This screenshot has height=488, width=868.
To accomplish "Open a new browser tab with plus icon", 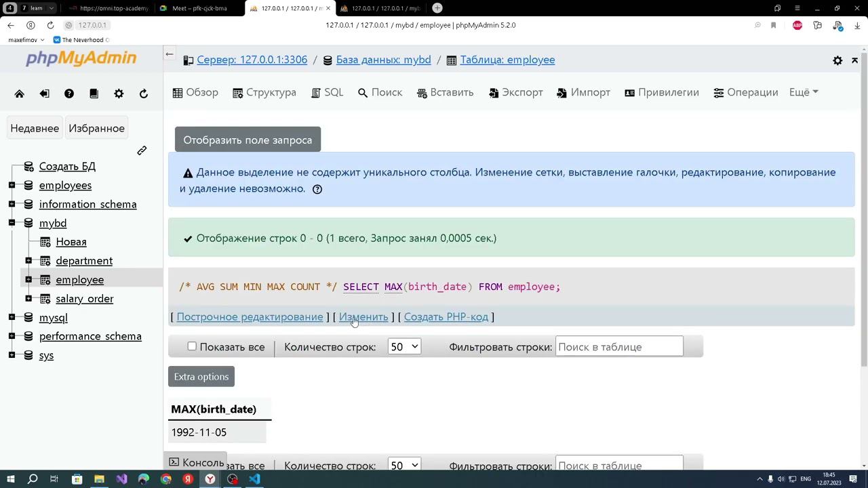I will [437, 8].
